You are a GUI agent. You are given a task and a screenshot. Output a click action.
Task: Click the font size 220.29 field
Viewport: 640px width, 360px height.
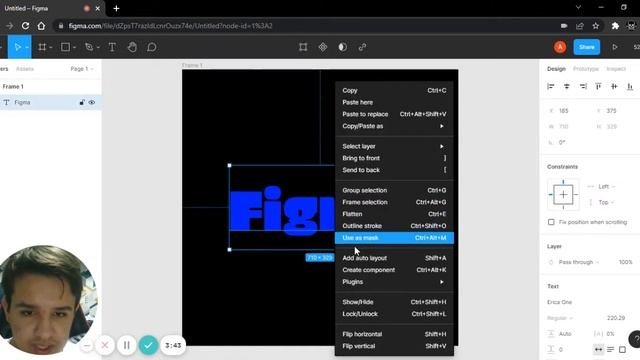(616, 318)
